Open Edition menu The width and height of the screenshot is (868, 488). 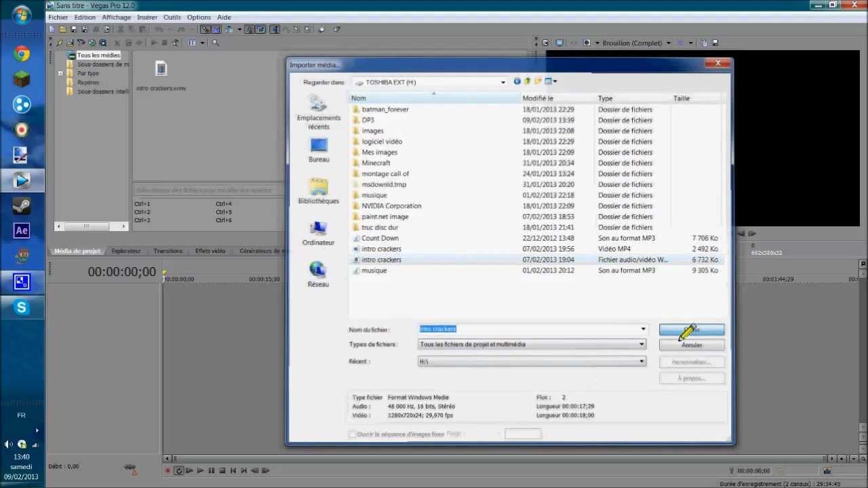click(85, 17)
